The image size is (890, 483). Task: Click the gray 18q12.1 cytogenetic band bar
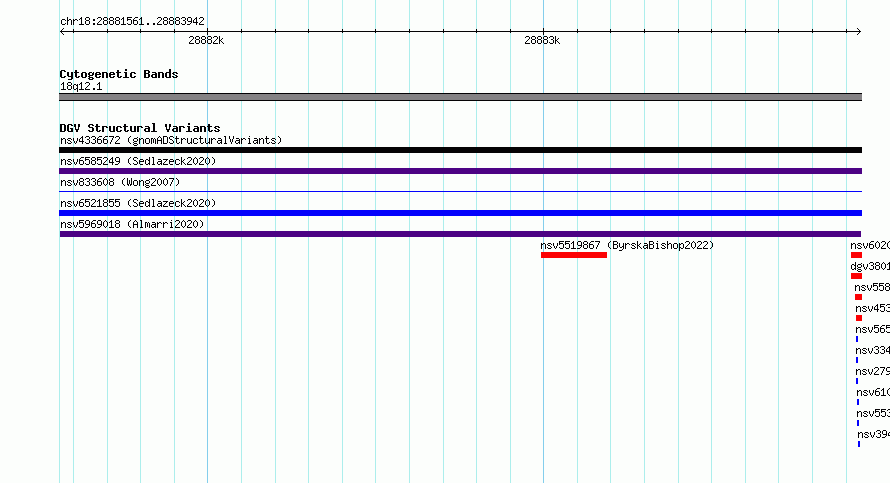[460, 97]
